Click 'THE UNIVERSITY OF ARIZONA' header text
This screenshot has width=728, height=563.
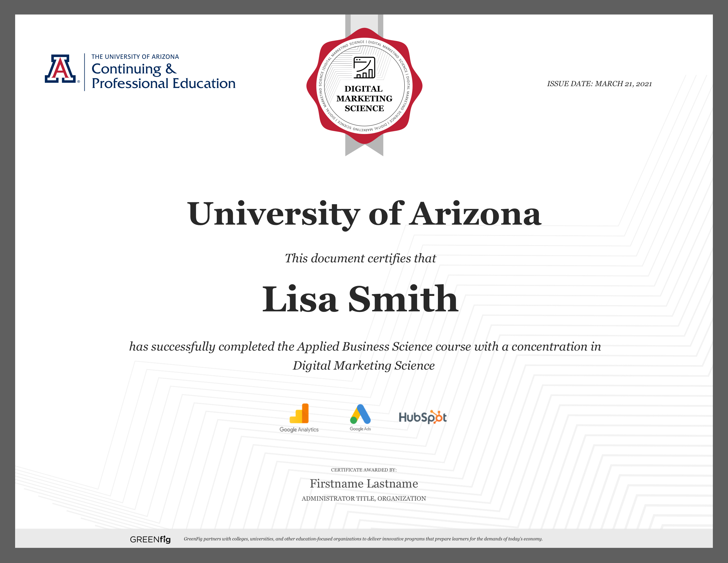[135, 57]
